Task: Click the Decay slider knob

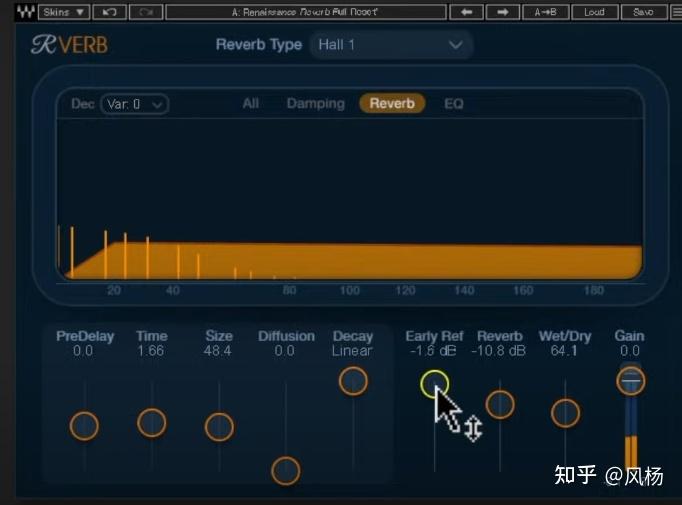Action: (353, 381)
